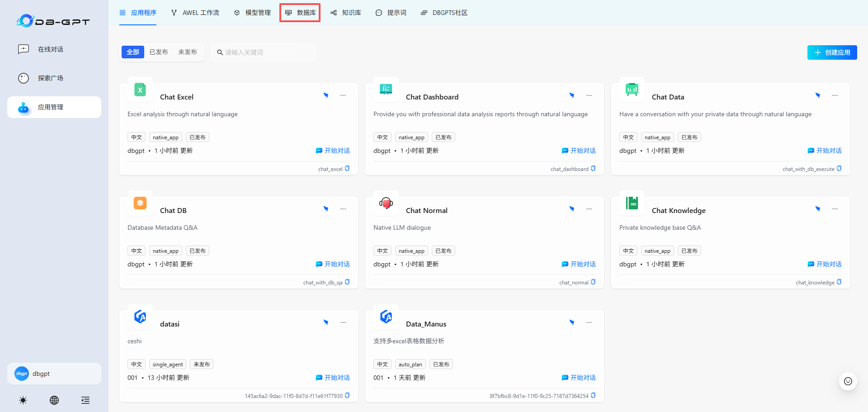Filter apps by 已发布

(159, 52)
